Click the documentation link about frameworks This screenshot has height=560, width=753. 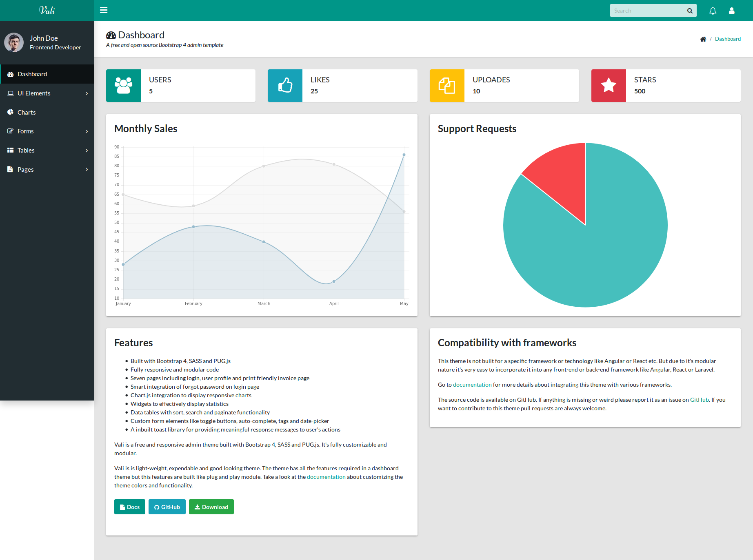(x=472, y=384)
